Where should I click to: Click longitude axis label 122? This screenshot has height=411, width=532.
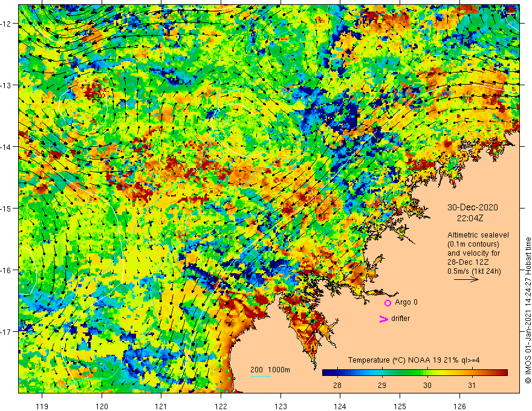click(x=221, y=406)
